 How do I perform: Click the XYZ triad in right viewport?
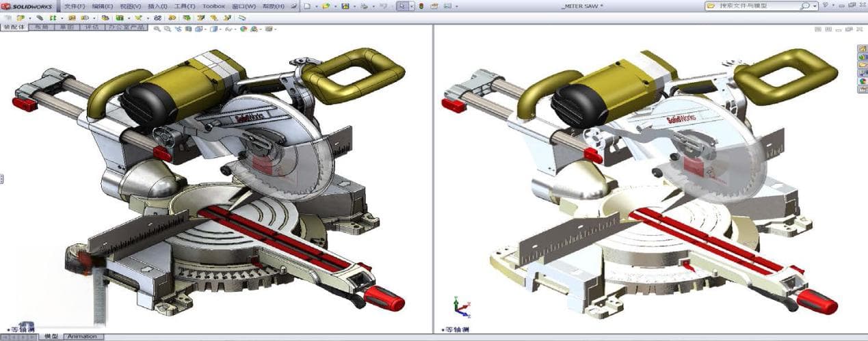[x=462, y=308]
